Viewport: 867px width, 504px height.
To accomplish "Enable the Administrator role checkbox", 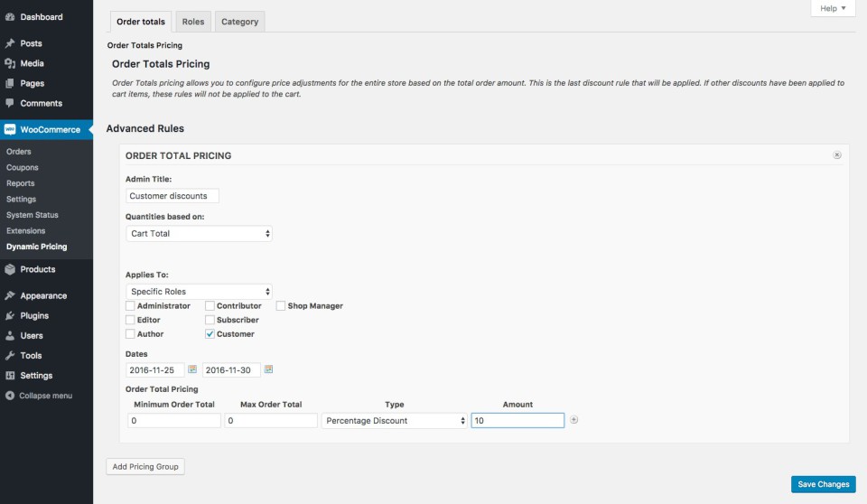I will [130, 306].
